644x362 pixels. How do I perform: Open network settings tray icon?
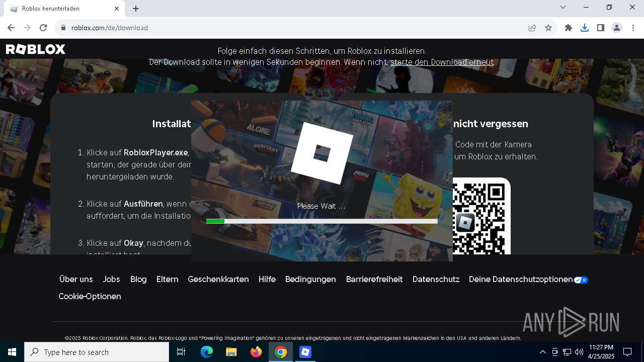click(567, 352)
